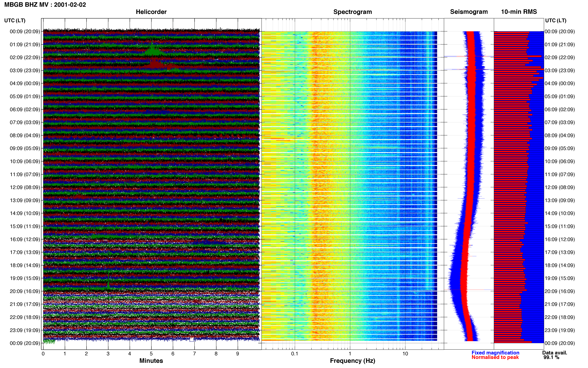The height and width of the screenshot is (368, 588).
Task: Click left time label 03:09 (23:09)
Action: [25, 70]
